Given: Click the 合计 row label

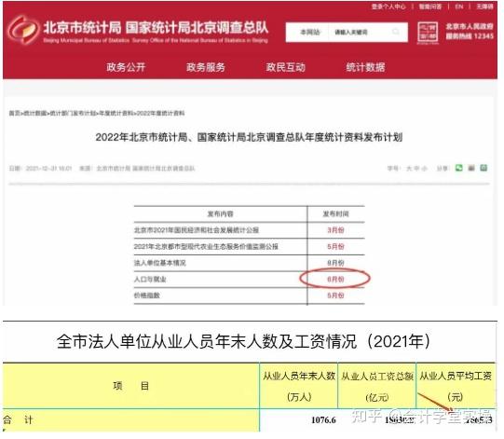Looking at the screenshot, I should [x=18, y=419].
